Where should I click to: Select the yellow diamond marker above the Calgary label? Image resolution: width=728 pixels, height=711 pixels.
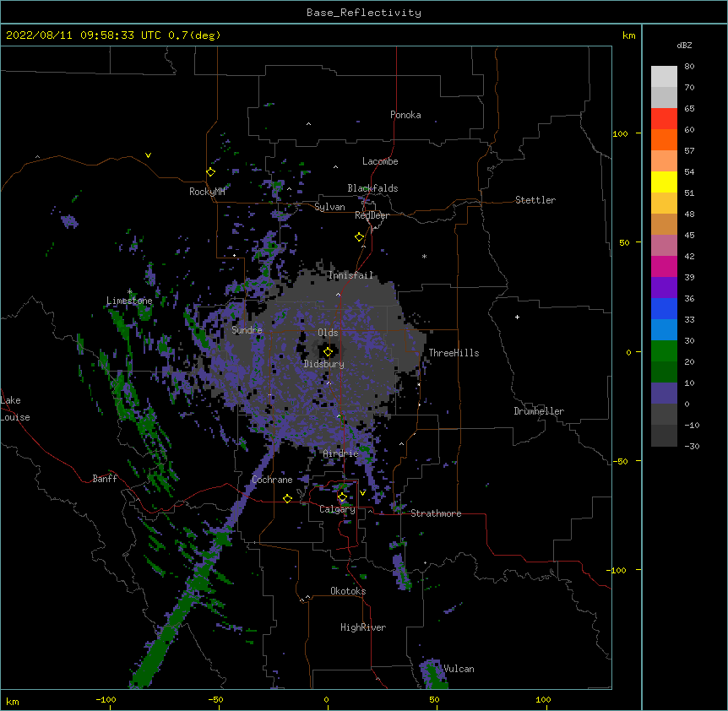click(x=342, y=497)
